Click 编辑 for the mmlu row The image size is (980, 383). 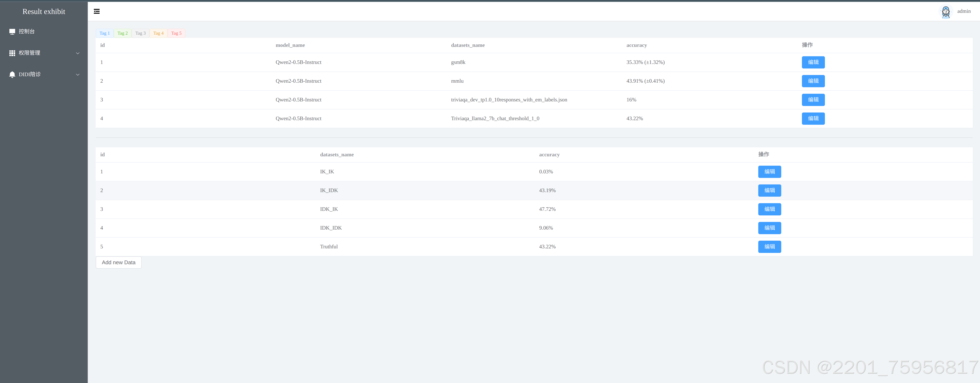813,81
